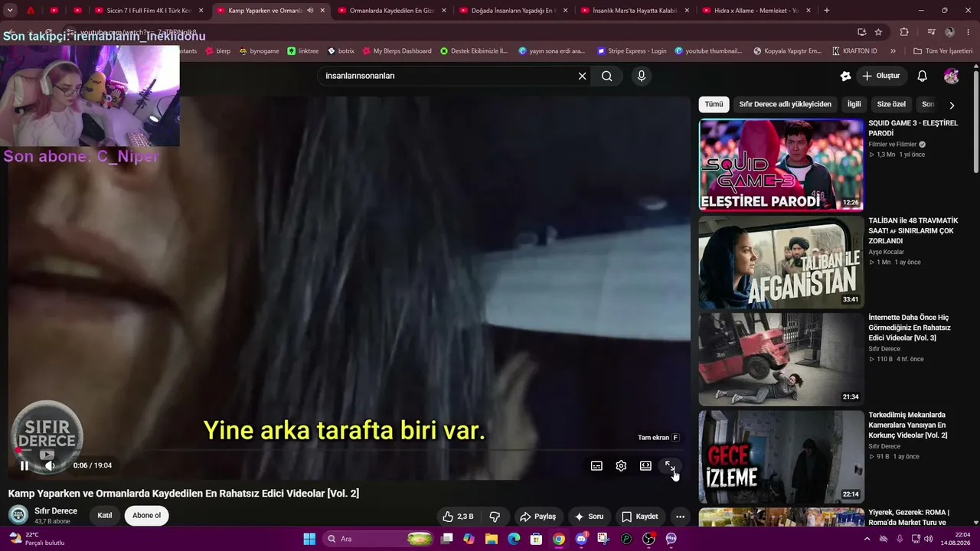This screenshot has width=980, height=551.
Task: Select the Size özel filter chip
Action: (x=891, y=104)
